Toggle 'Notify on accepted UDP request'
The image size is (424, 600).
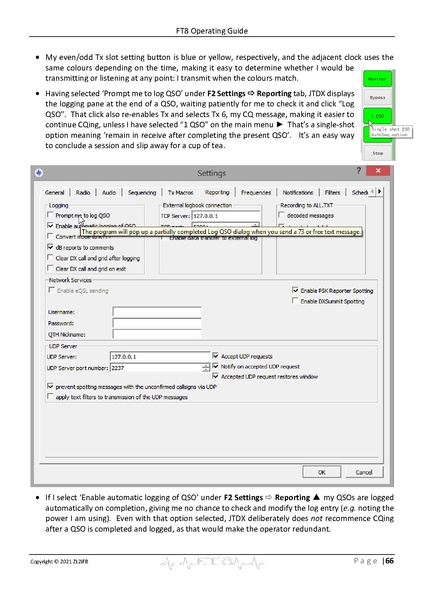215,366
